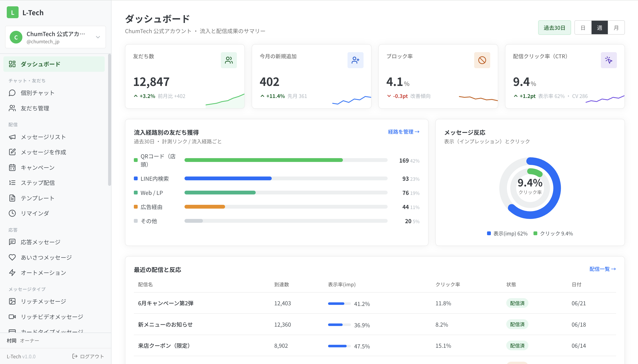Click the テンプレート document icon
638x364 pixels.
click(x=12, y=198)
